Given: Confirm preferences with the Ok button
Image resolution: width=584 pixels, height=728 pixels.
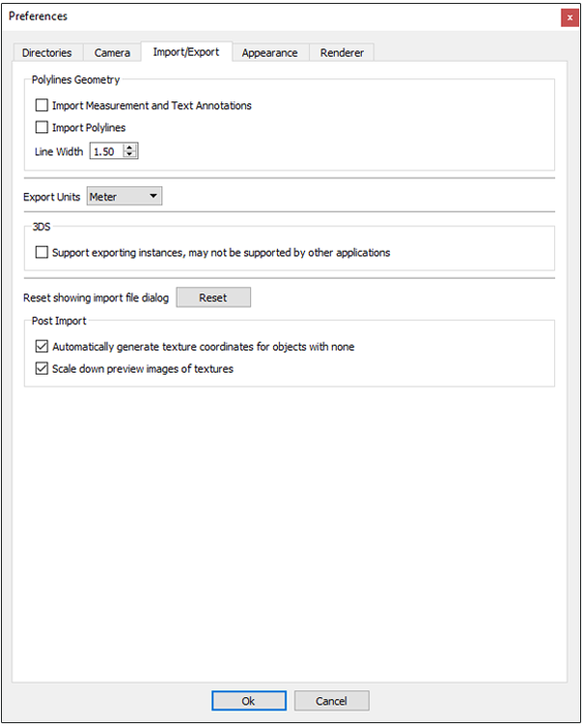Looking at the screenshot, I should [x=248, y=701].
